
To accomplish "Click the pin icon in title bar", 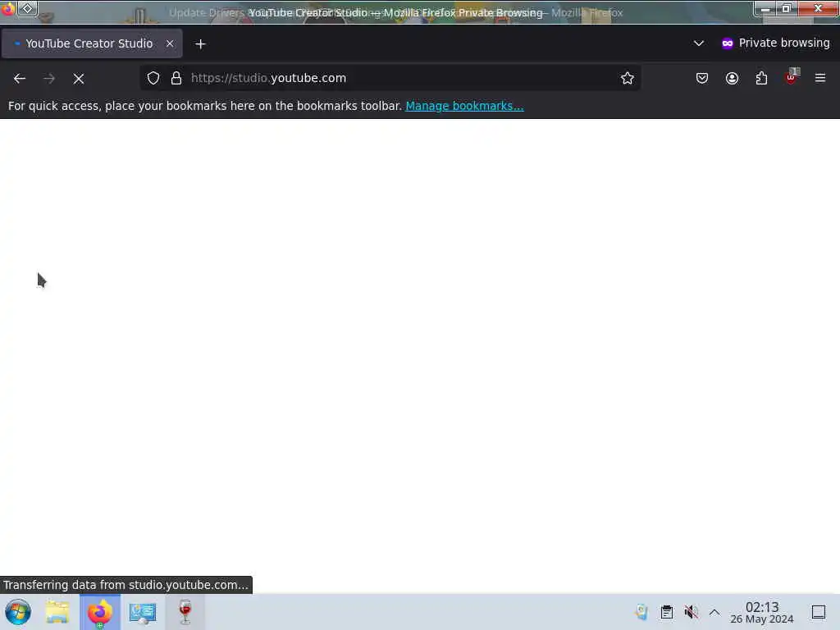I will tap(27, 8).
